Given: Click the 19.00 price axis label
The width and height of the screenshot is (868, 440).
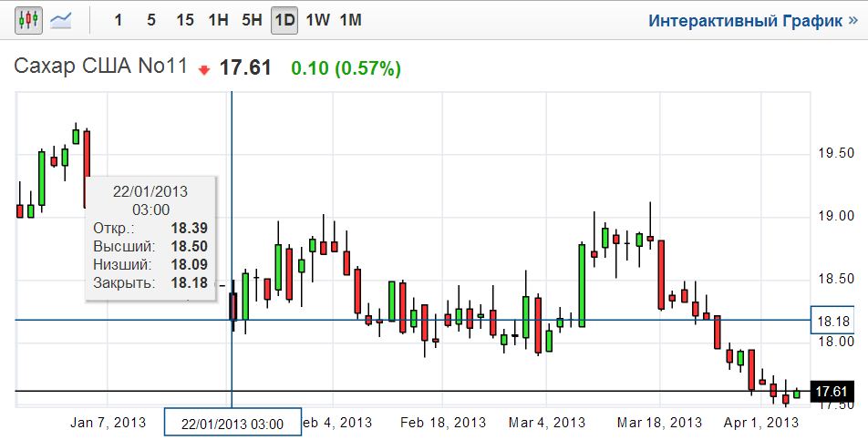Looking at the screenshot, I should 836,216.
